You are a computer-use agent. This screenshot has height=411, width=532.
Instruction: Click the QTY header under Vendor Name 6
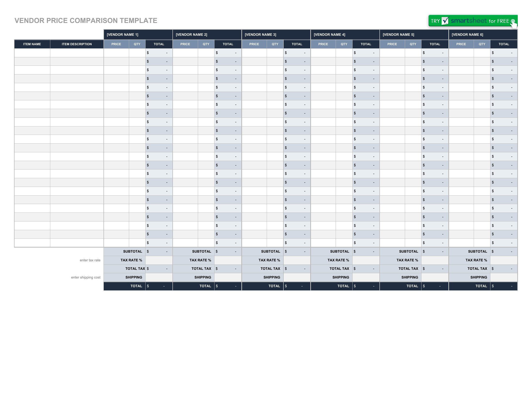point(482,44)
